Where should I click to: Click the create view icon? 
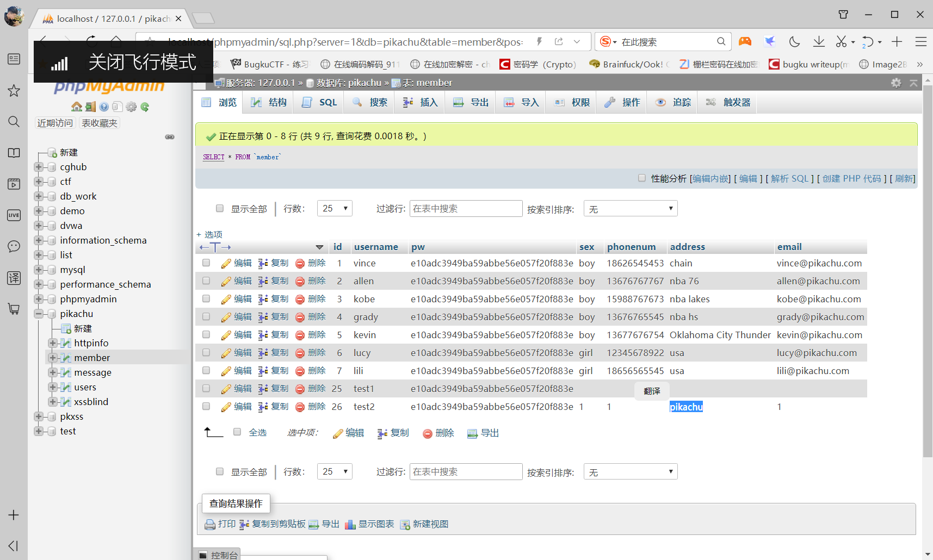[x=405, y=525]
